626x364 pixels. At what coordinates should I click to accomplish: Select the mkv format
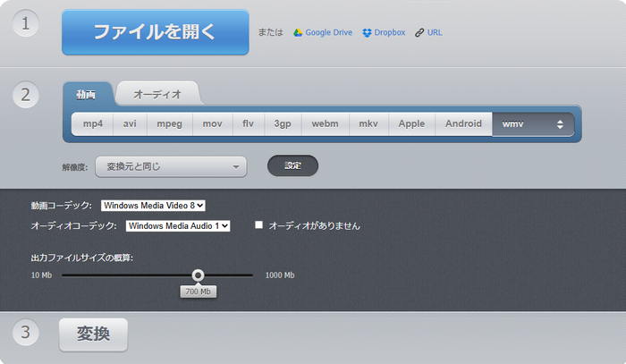(368, 123)
